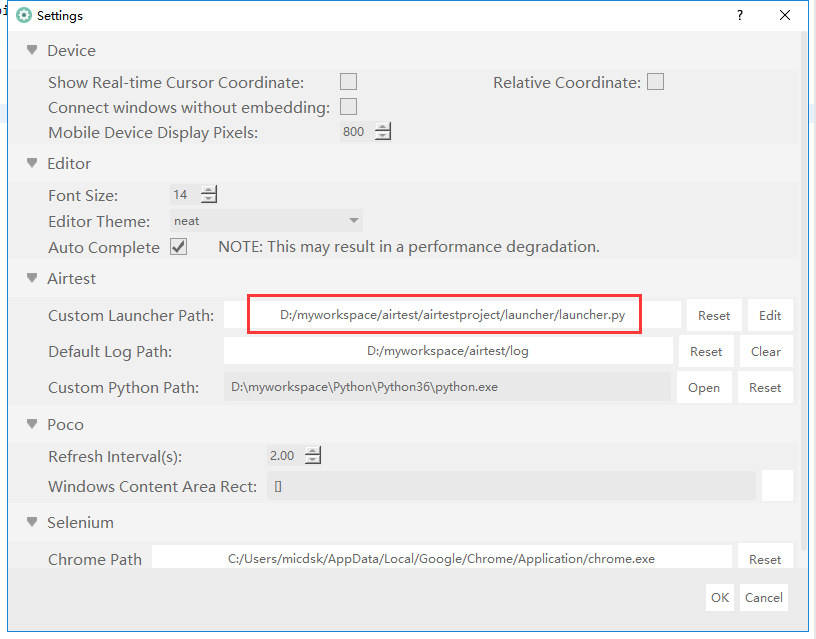Decrease Mobile Device Display Pixels value

click(x=383, y=136)
